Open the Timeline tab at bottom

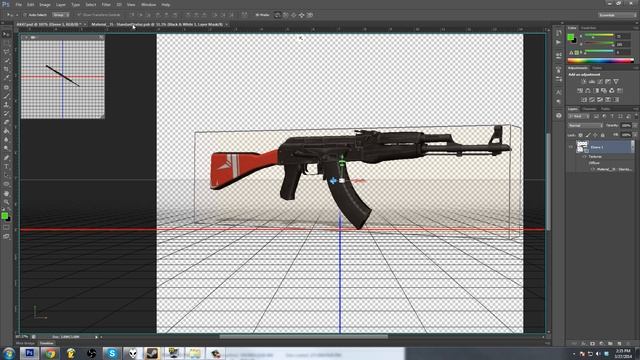point(47,344)
